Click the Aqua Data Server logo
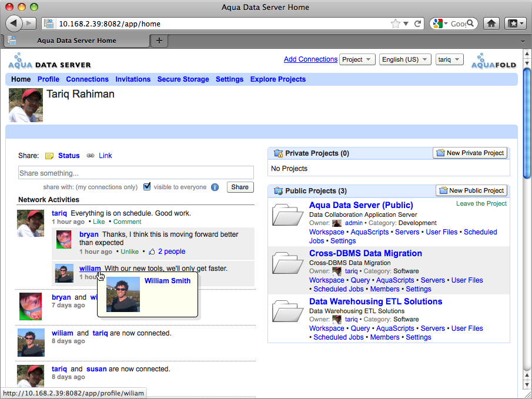Viewport: 532px width, 399px height. coord(49,61)
